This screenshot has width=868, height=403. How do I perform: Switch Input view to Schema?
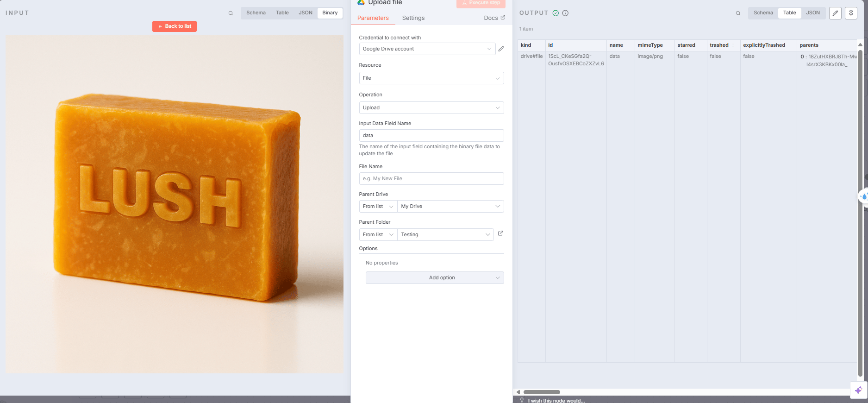coord(256,13)
